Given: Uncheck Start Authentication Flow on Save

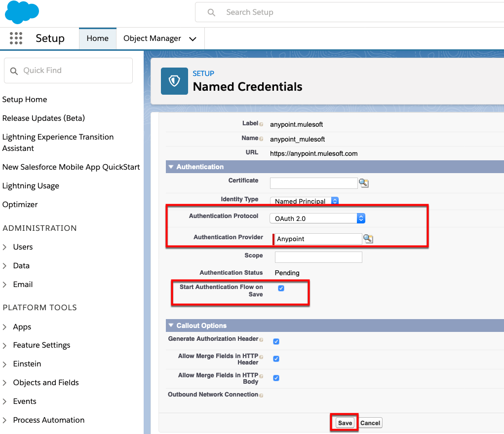Looking at the screenshot, I should pos(281,289).
